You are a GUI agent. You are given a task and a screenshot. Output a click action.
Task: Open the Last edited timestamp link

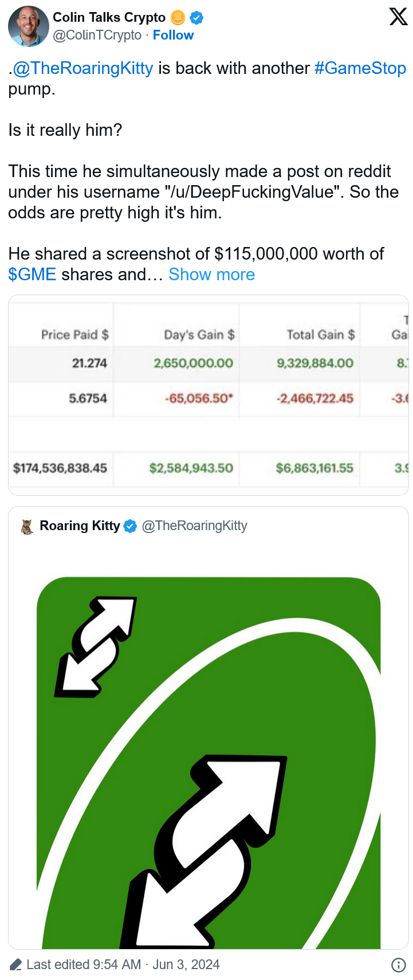(123, 965)
